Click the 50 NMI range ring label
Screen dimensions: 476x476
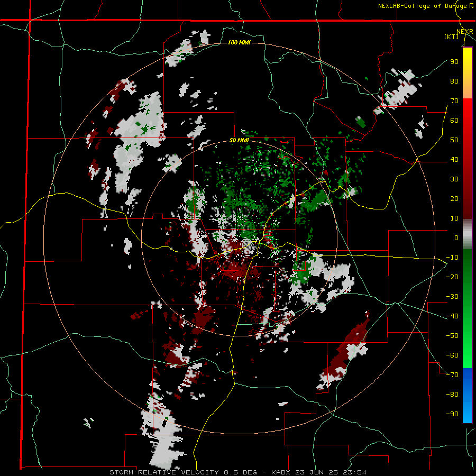point(239,140)
